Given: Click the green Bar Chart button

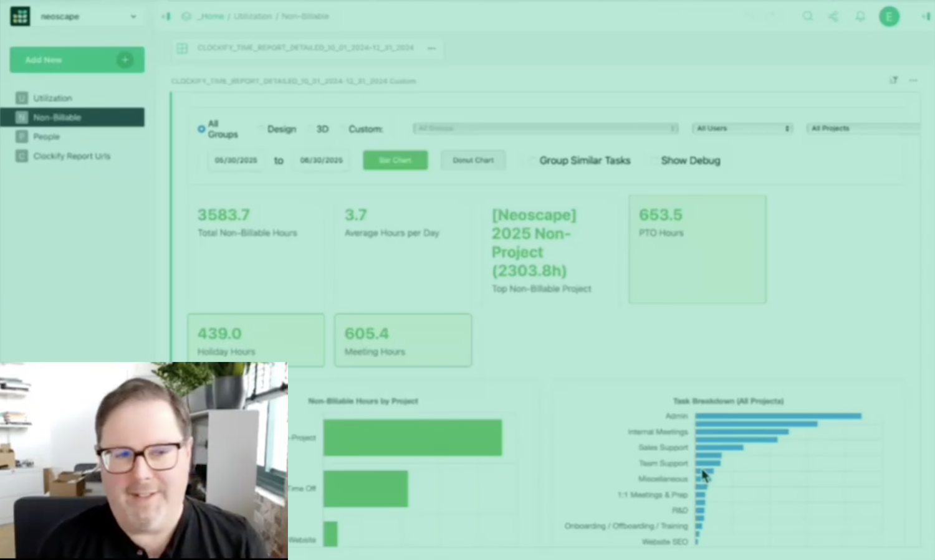Looking at the screenshot, I should pyautogui.click(x=395, y=160).
